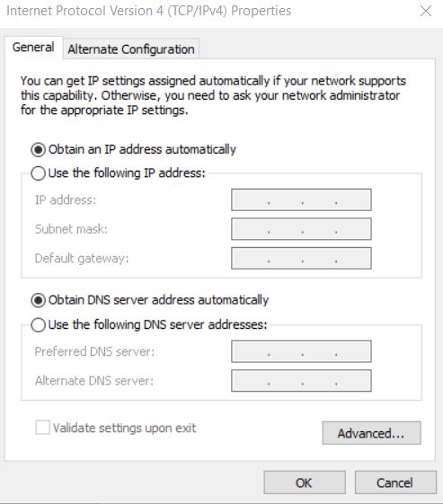
Task: Open the Advanced... settings button
Action: click(x=371, y=433)
